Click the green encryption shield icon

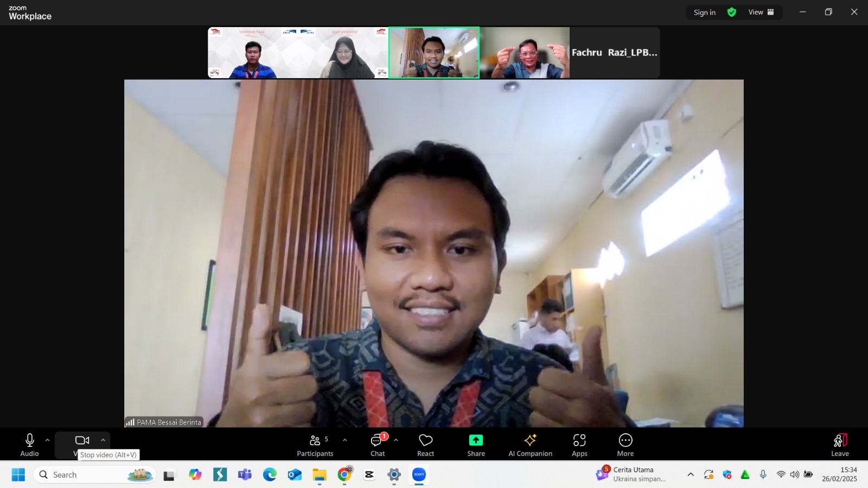[732, 12]
